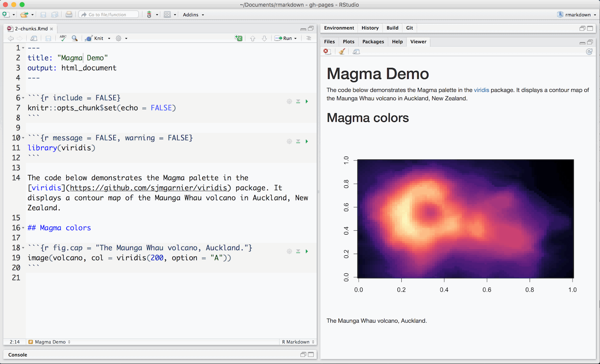Open chunk options gear for the fig.cap chunk
This screenshot has width=600, height=364.
click(289, 251)
